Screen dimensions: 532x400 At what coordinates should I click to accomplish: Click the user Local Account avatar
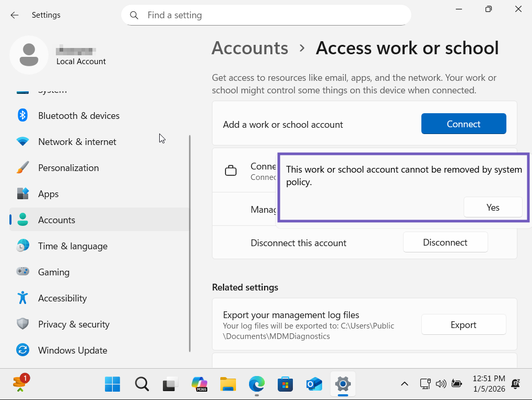(x=29, y=55)
